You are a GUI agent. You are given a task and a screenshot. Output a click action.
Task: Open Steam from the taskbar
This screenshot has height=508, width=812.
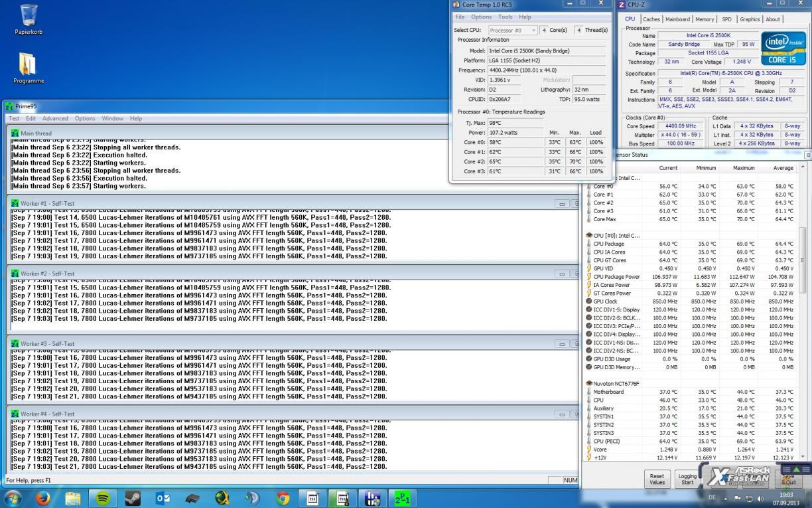(132, 497)
